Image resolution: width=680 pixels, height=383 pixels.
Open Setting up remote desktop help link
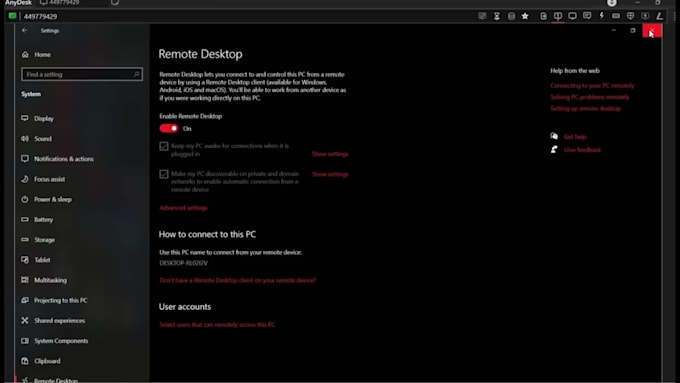585,108
